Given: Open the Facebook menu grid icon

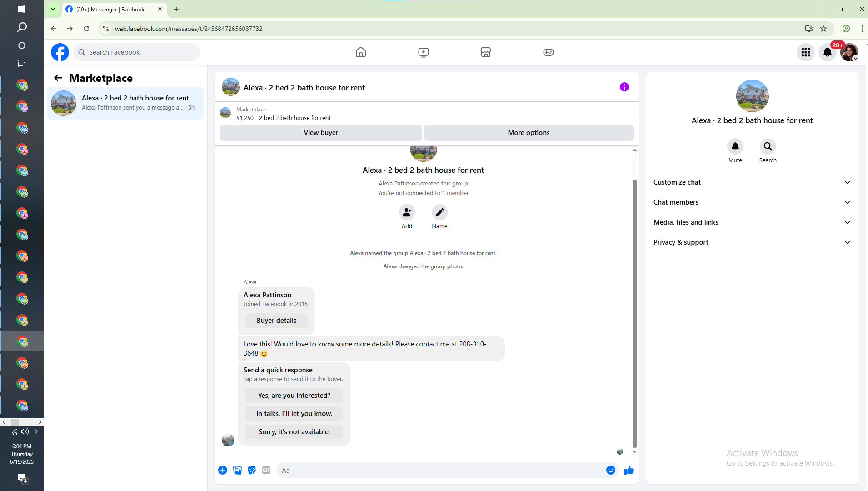Looking at the screenshot, I should (806, 52).
